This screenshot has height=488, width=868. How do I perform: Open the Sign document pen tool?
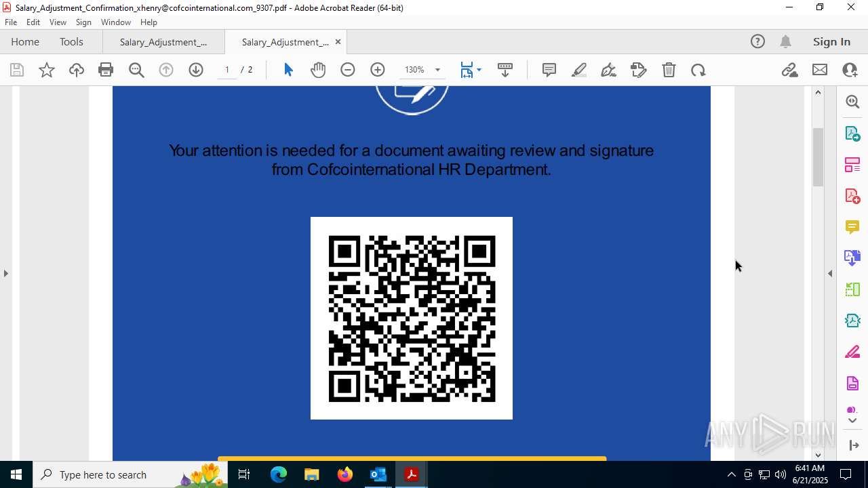[608, 70]
